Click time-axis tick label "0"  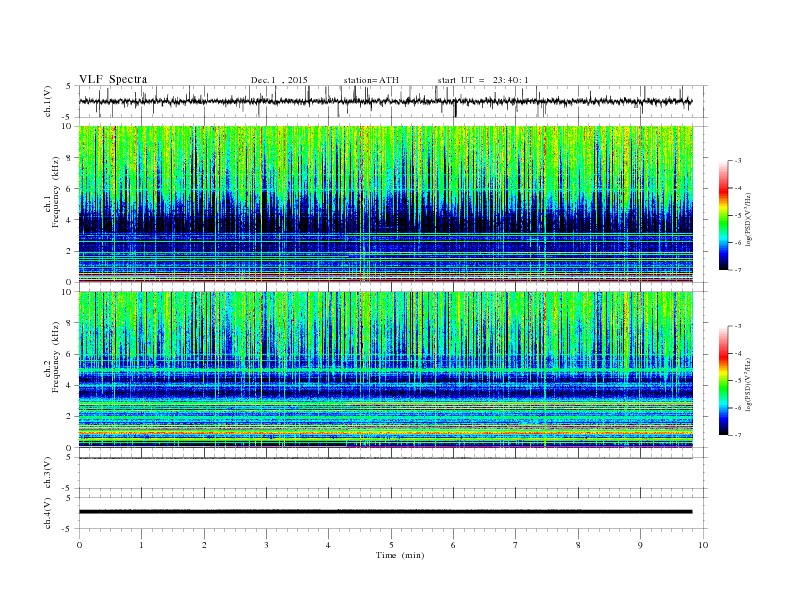click(79, 545)
